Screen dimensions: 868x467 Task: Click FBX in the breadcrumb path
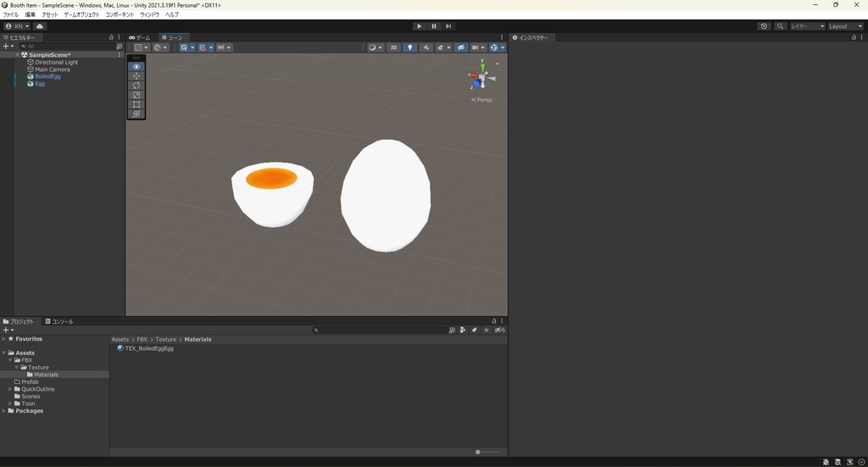coord(142,339)
